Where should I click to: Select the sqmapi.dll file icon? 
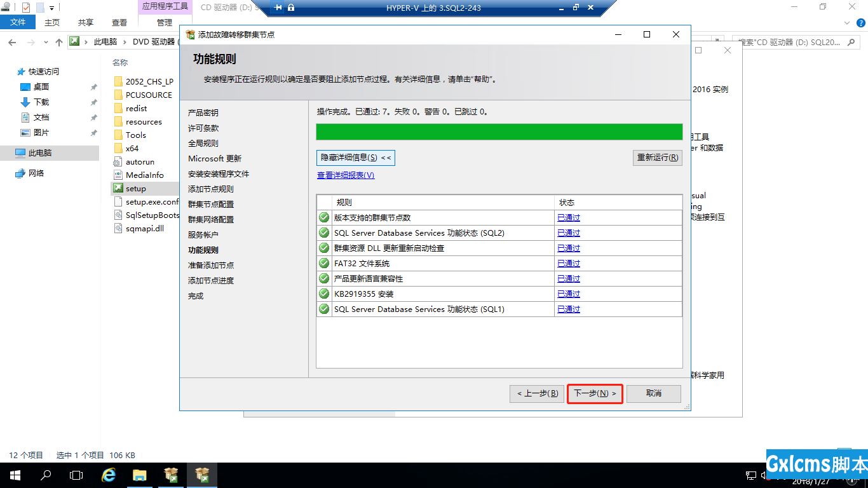pyautogui.click(x=118, y=228)
